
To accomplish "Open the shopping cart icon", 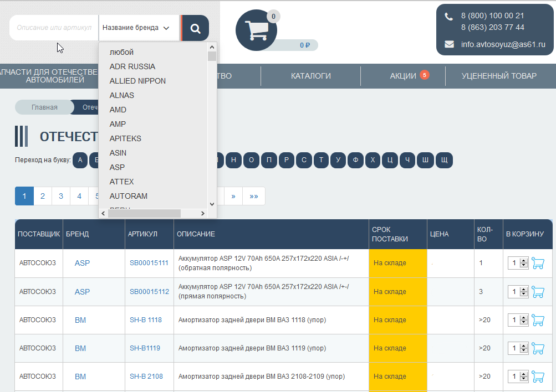I will coord(256,30).
